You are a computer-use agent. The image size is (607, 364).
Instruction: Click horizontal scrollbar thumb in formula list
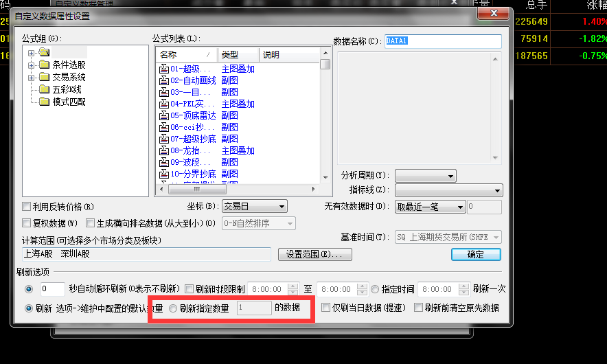[198, 189]
